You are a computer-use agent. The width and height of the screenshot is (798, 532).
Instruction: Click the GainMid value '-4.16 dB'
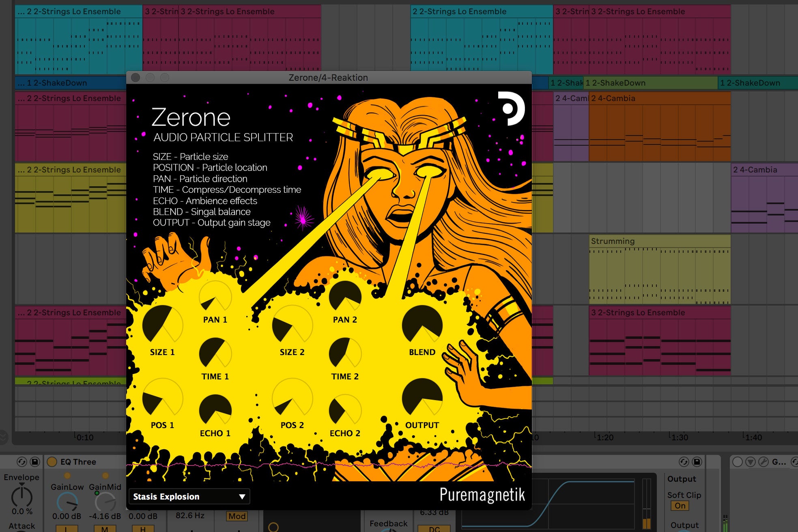(x=105, y=516)
